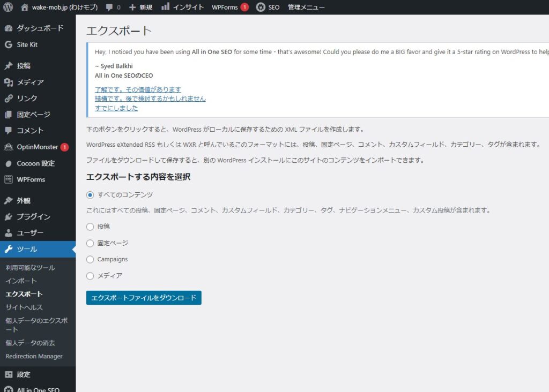
Task: Click the ダッシュボード gauge icon
Action: point(9,28)
